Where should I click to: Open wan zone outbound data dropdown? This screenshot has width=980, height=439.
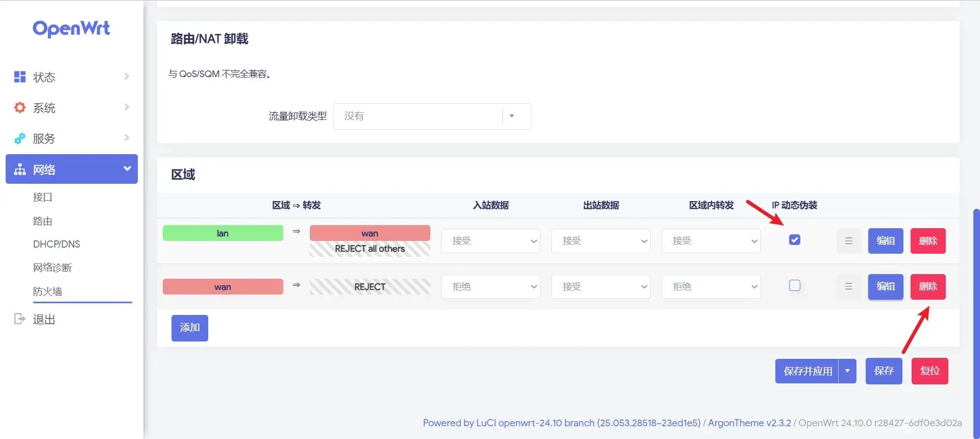pyautogui.click(x=600, y=287)
